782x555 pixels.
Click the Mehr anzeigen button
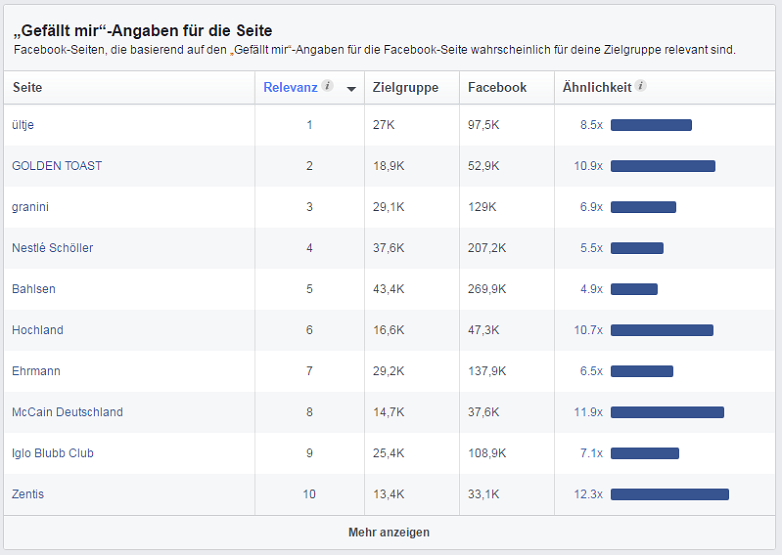[x=389, y=532]
